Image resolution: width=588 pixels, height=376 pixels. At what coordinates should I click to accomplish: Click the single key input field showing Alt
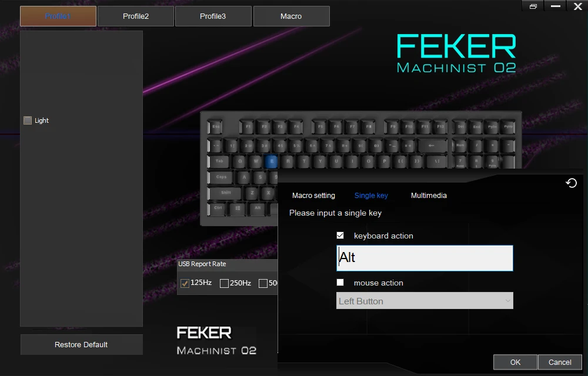click(x=425, y=258)
